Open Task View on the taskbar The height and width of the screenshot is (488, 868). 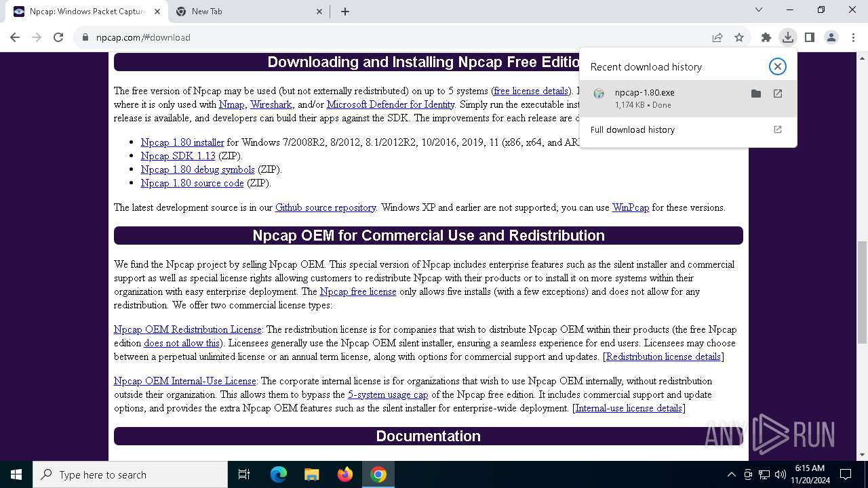244,474
